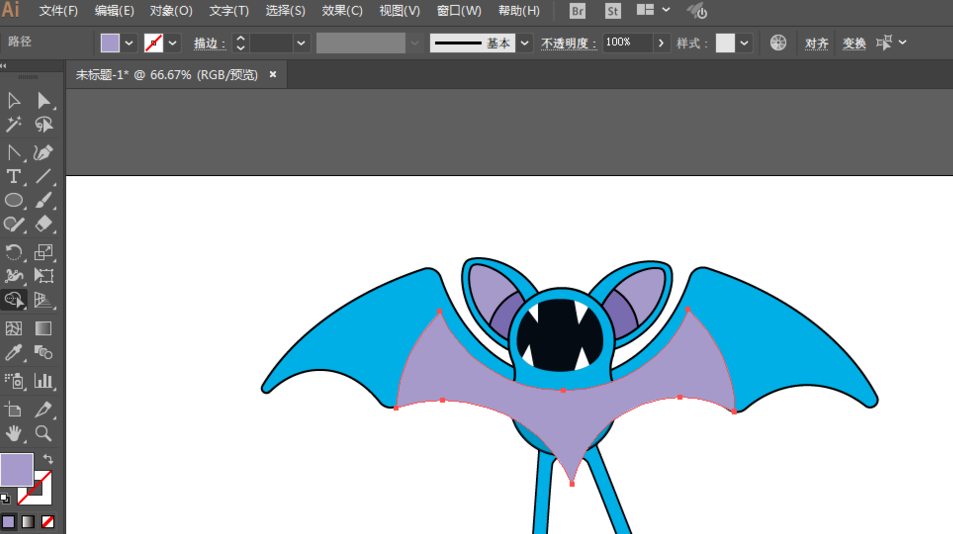
Task: Select the Eyedropper tool
Action: (x=14, y=353)
